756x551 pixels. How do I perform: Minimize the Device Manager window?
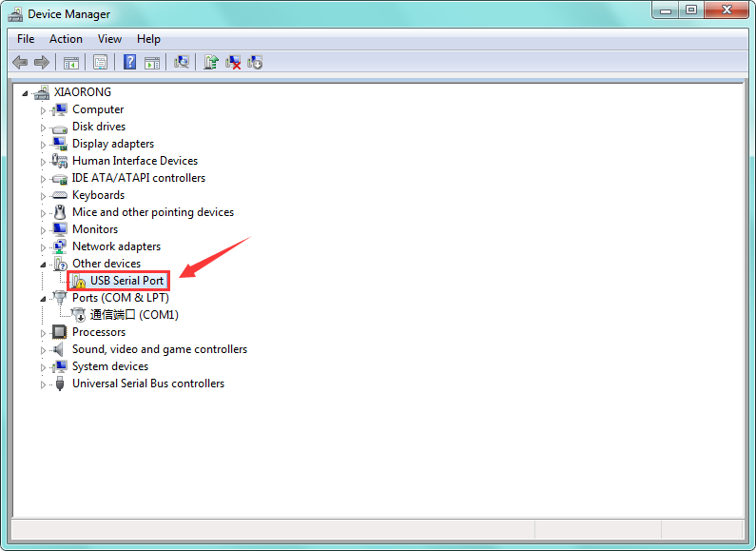tap(666, 10)
